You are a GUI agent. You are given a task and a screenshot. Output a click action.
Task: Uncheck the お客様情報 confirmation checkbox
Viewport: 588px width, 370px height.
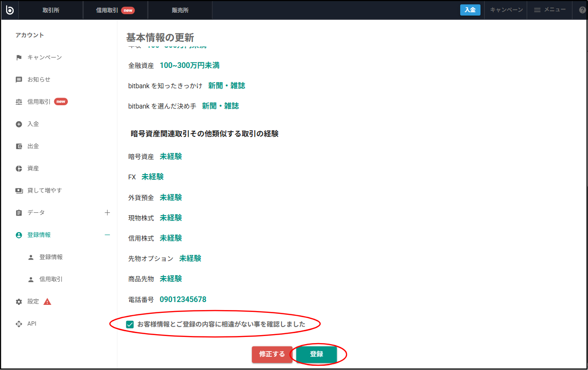click(x=130, y=324)
